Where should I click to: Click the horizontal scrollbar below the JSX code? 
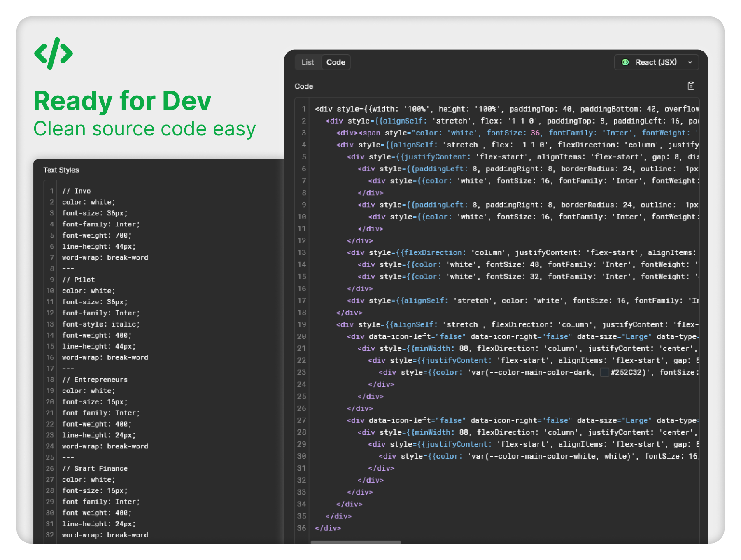356,542
